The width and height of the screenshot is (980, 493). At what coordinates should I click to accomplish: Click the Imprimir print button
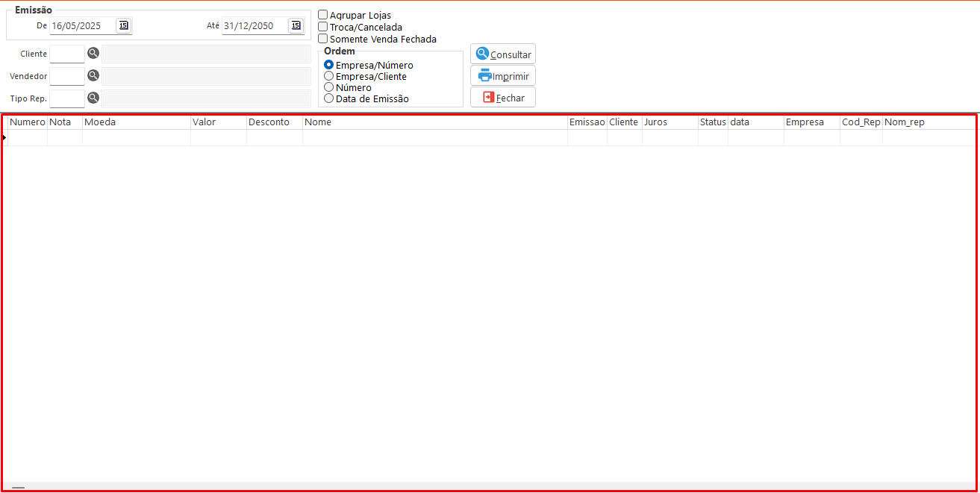[x=503, y=76]
